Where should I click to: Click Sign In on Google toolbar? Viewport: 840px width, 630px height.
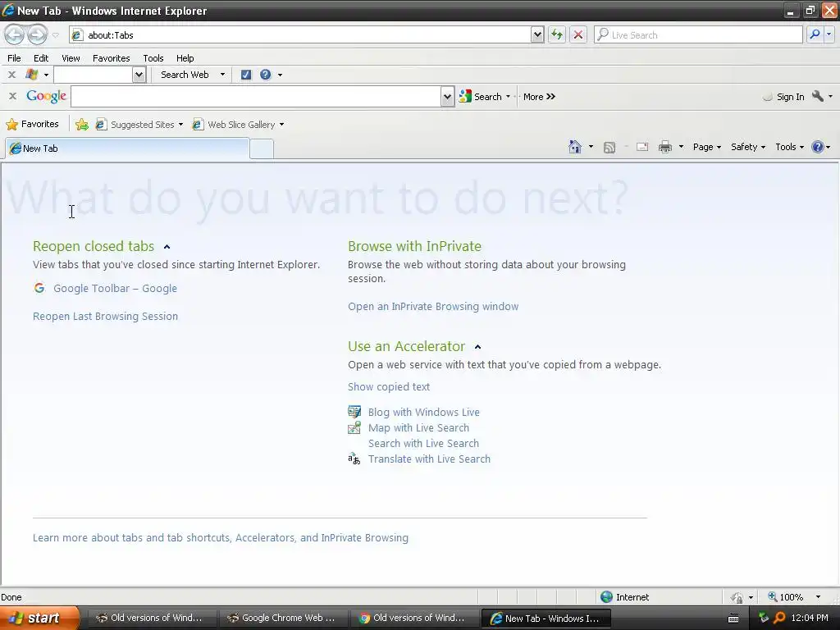[790, 97]
